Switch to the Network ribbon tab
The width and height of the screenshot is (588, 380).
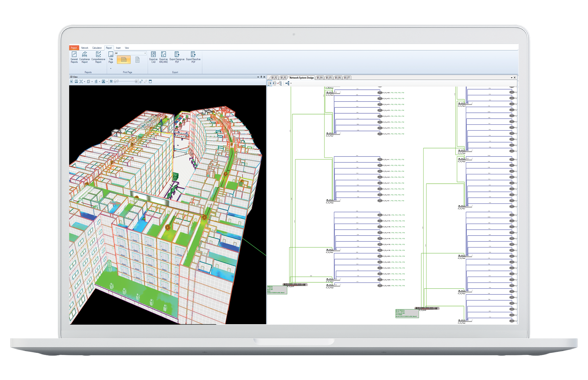click(x=85, y=48)
